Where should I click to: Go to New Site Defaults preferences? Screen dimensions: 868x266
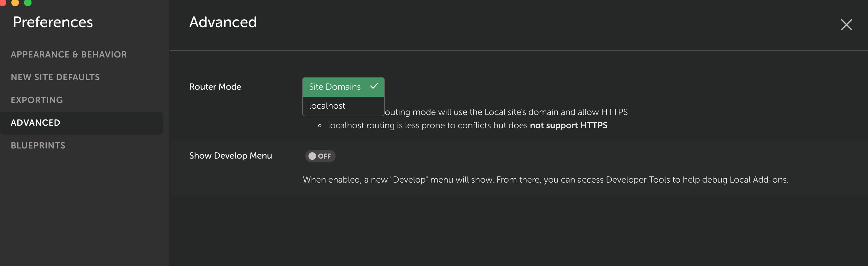(55, 77)
